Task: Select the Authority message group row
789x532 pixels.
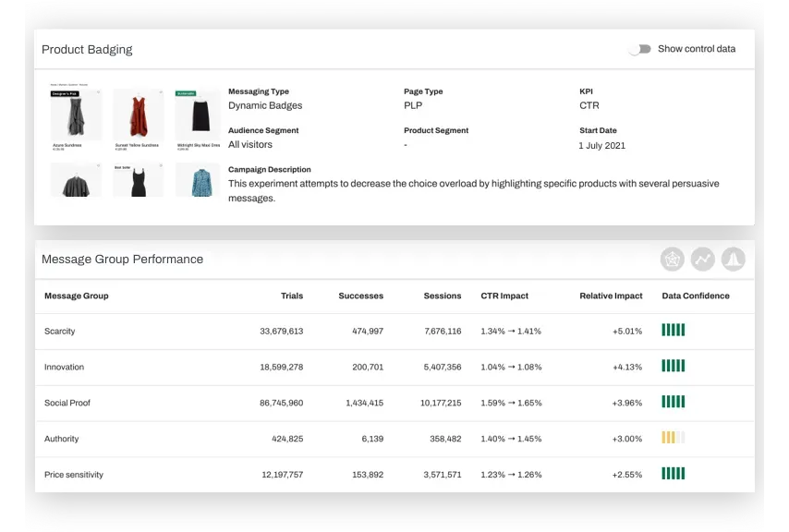Action: point(394,439)
